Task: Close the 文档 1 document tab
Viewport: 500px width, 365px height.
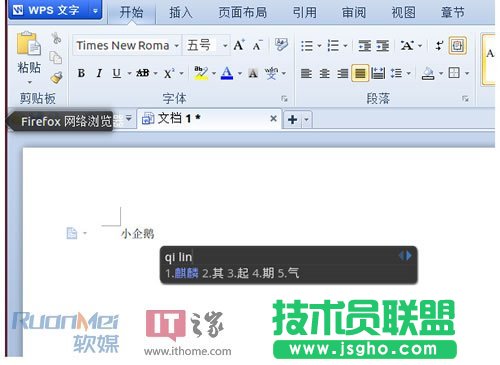Action: coord(273,119)
